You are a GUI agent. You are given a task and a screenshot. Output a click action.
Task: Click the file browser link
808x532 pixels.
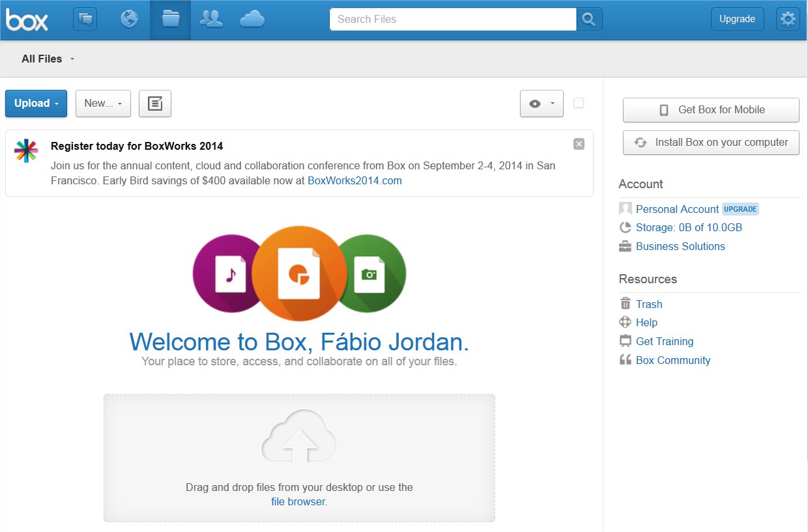click(298, 501)
